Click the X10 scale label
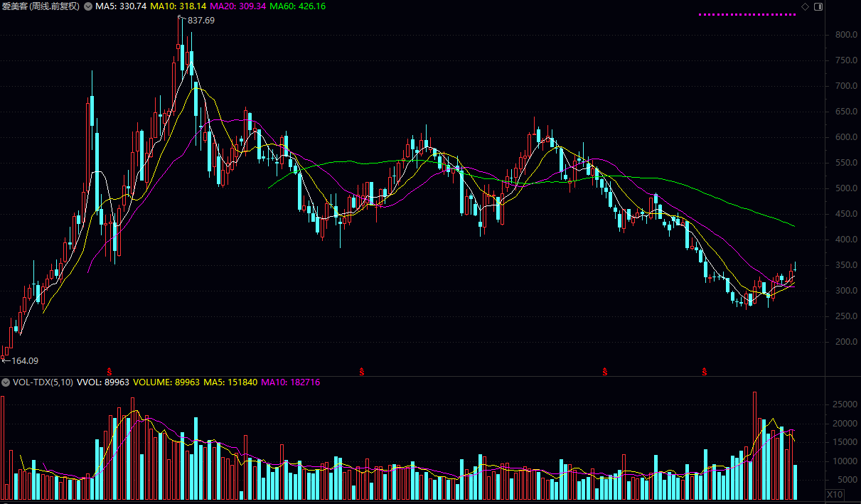861x504 pixels. point(835,494)
